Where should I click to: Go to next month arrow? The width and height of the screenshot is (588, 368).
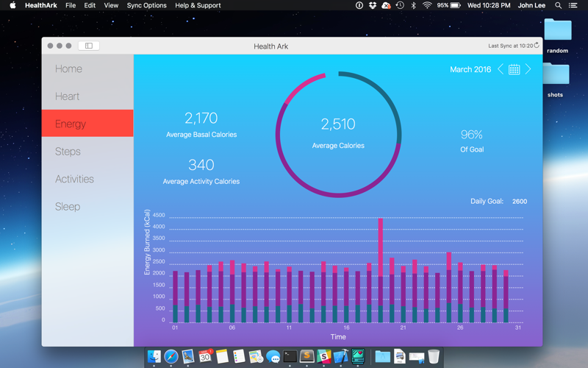click(528, 69)
